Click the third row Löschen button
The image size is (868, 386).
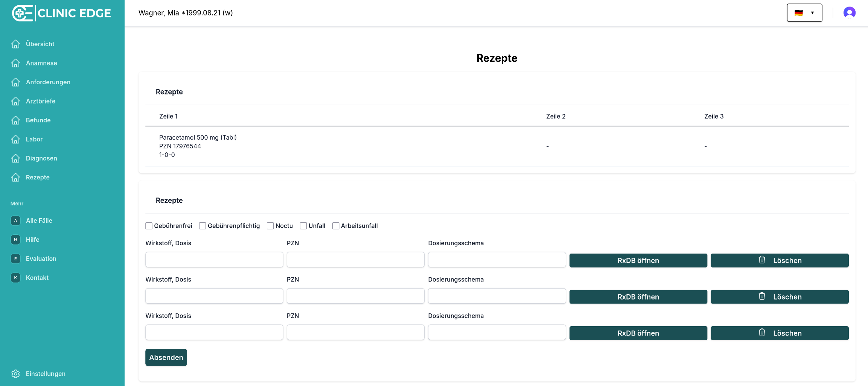tap(780, 333)
